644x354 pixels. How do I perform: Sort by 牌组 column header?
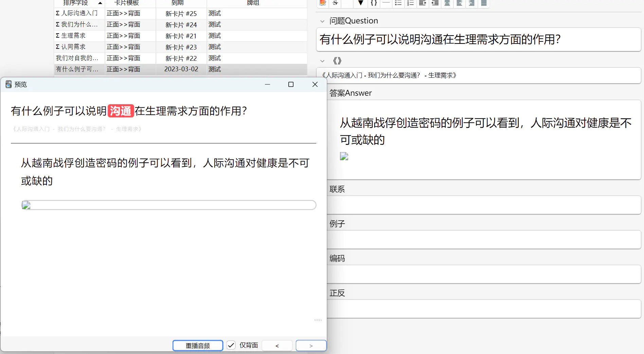tap(257, 3)
